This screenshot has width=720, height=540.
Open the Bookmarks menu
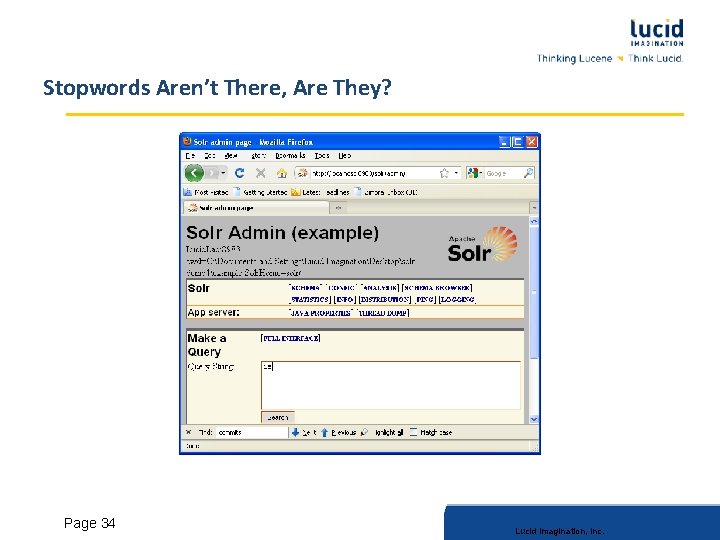pyautogui.click(x=290, y=156)
